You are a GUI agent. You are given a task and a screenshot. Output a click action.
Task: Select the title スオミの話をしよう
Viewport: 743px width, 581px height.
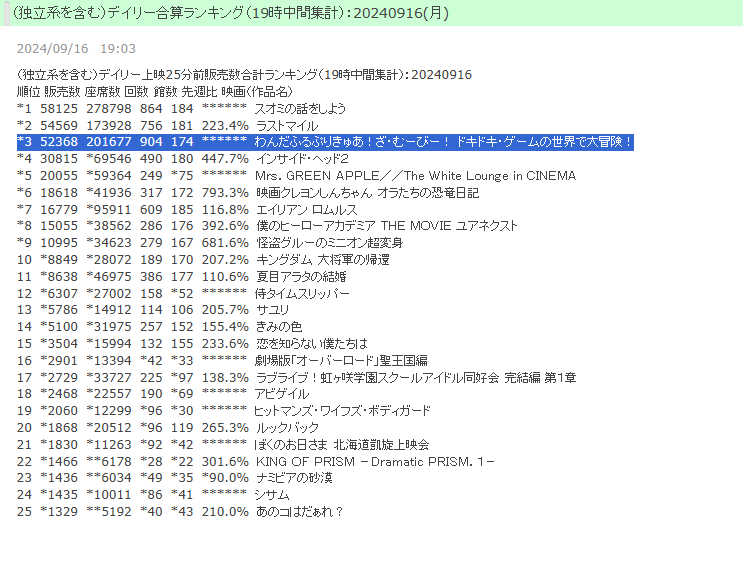point(300,109)
